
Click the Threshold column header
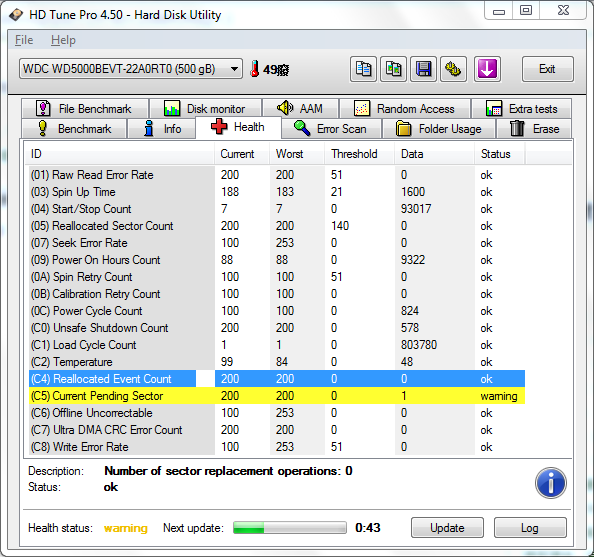coord(360,154)
